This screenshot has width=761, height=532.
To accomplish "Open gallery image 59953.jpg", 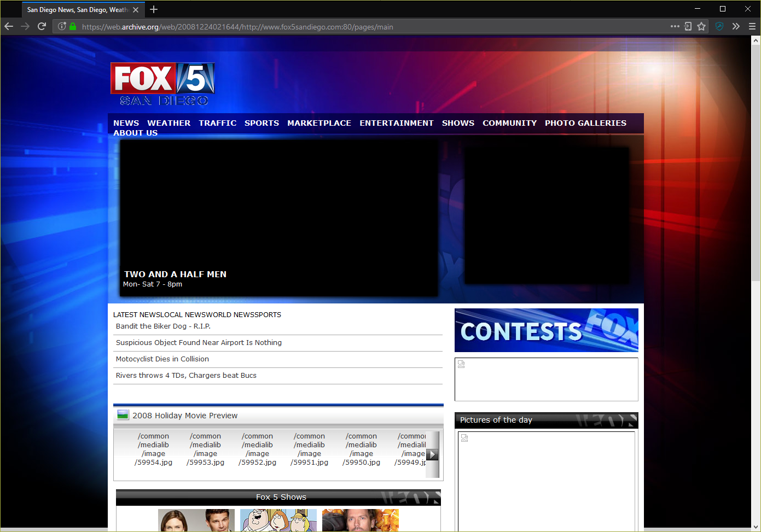I will 206,449.
